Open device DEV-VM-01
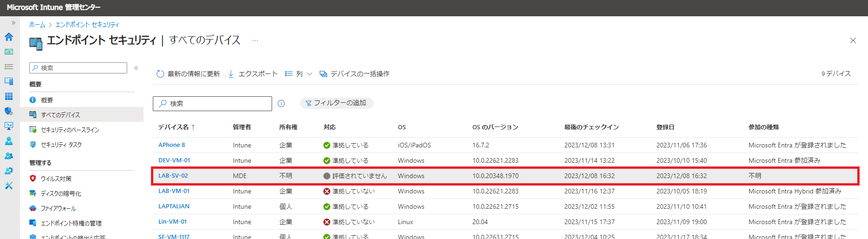The image size is (868, 239). click(x=174, y=160)
